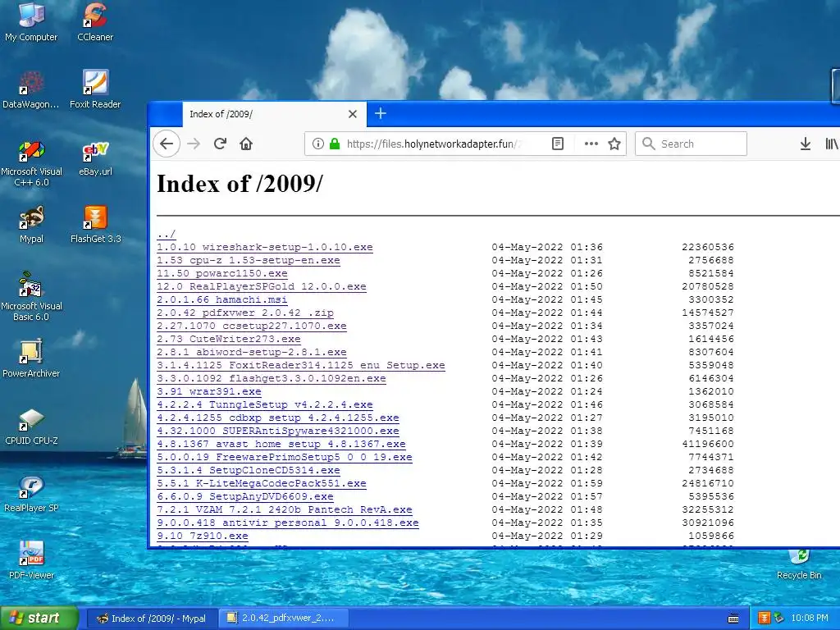This screenshot has width=840, height=630.
Task: Open 3.3.0.1092_flashget3.3.0.1092en.exe link
Action: [271, 378]
